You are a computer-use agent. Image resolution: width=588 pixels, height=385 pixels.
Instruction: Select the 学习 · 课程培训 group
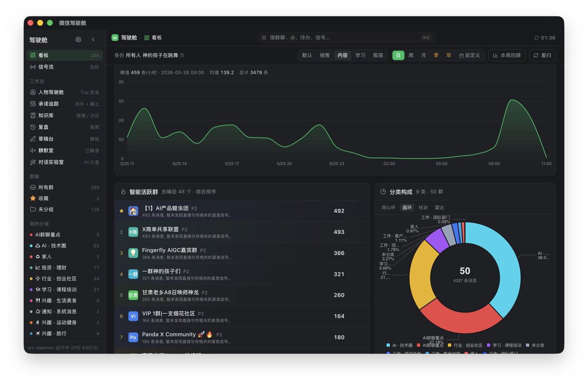tap(65, 289)
